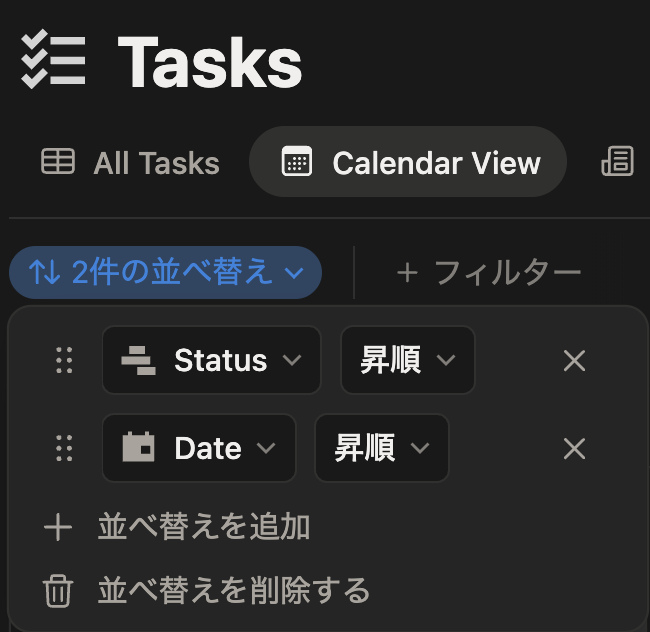Open the Date property dropdown
Image resolution: width=650 pixels, height=632 pixels.
point(199,448)
